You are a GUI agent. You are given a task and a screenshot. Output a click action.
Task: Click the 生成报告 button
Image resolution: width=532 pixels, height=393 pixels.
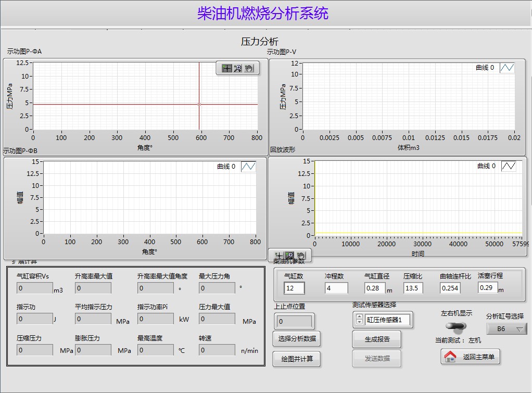pos(377,339)
